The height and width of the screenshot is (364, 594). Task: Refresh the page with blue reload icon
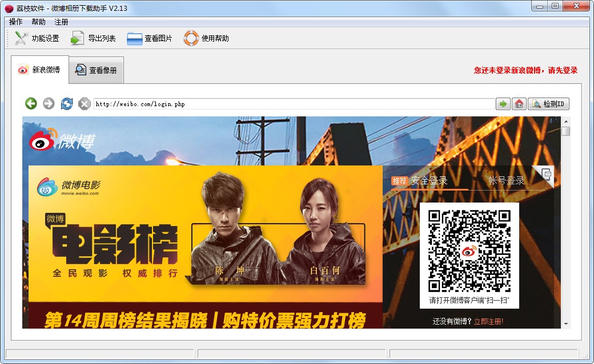coord(67,103)
